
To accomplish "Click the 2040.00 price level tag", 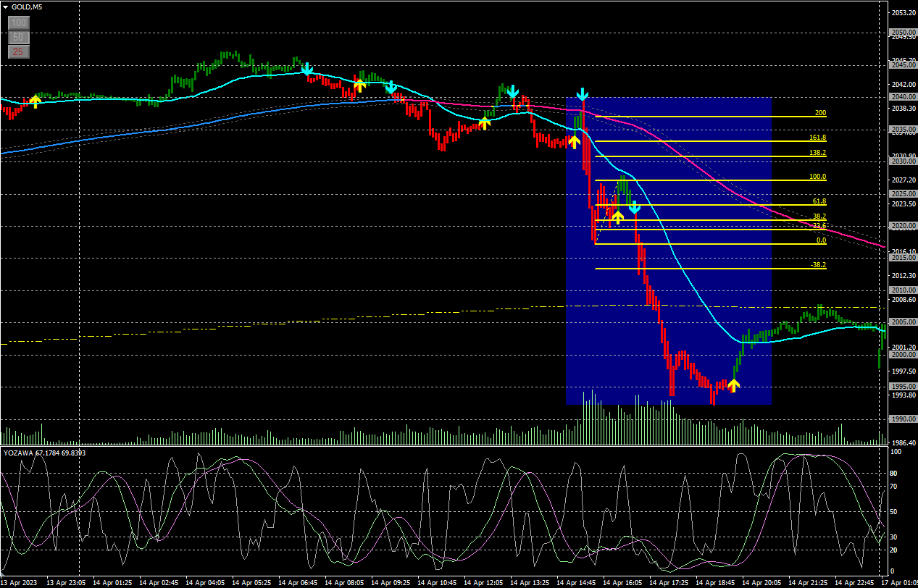I will 903,97.
